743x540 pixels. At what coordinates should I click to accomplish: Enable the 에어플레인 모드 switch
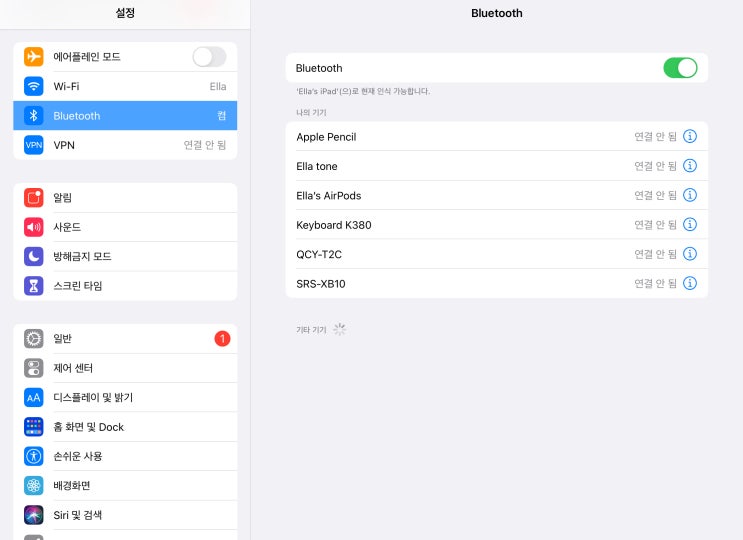pyautogui.click(x=209, y=57)
